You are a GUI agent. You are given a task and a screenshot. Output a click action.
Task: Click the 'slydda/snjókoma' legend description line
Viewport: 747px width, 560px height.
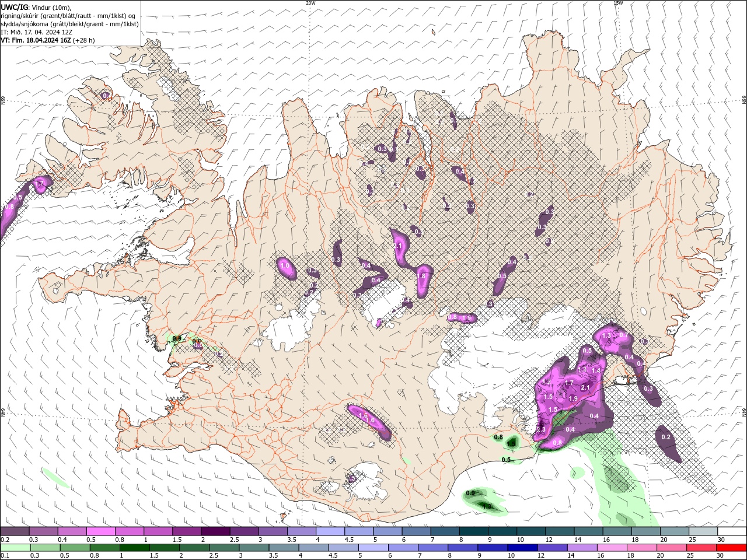point(69,24)
